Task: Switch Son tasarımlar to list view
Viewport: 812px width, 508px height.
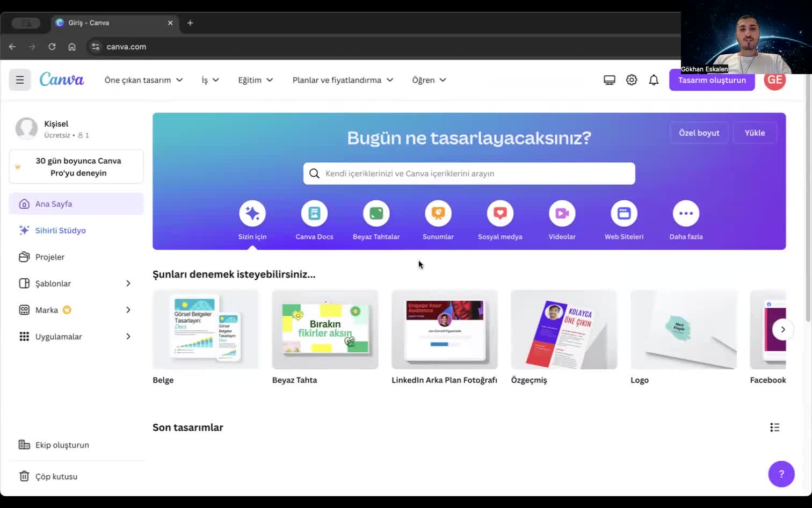Action: tap(774, 427)
